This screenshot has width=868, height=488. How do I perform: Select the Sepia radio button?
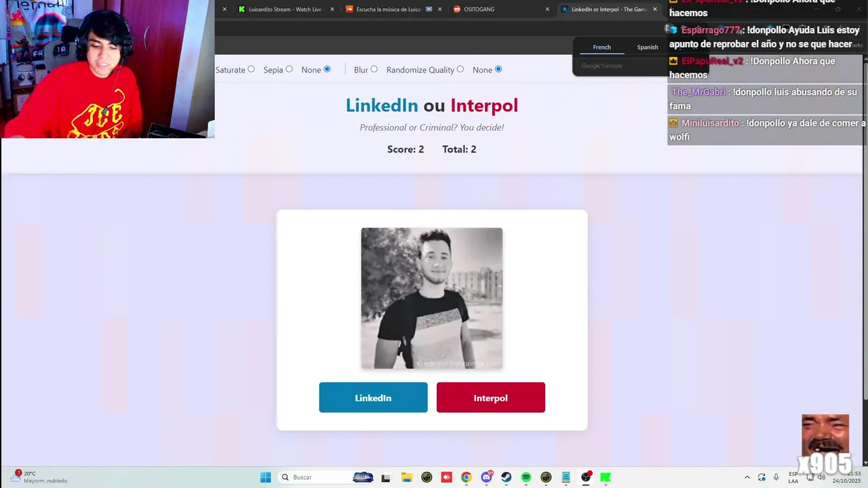[289, 69]
